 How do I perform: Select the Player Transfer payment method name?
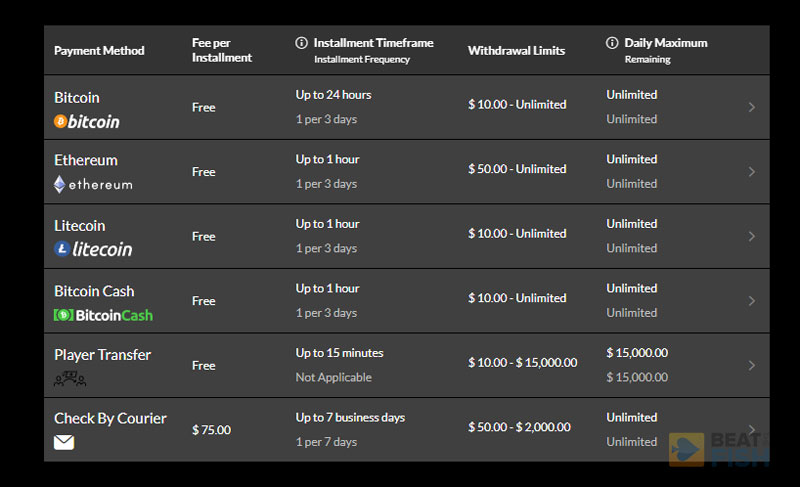(103, 355)
